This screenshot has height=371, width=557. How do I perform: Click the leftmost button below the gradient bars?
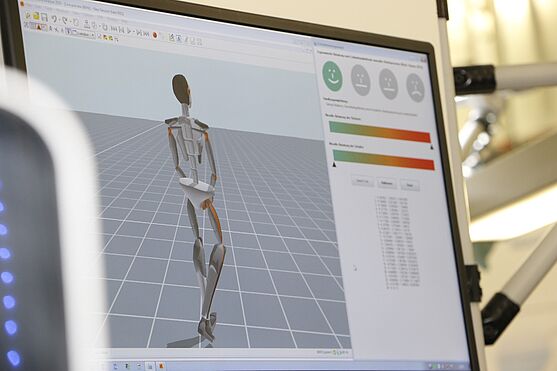363,181
